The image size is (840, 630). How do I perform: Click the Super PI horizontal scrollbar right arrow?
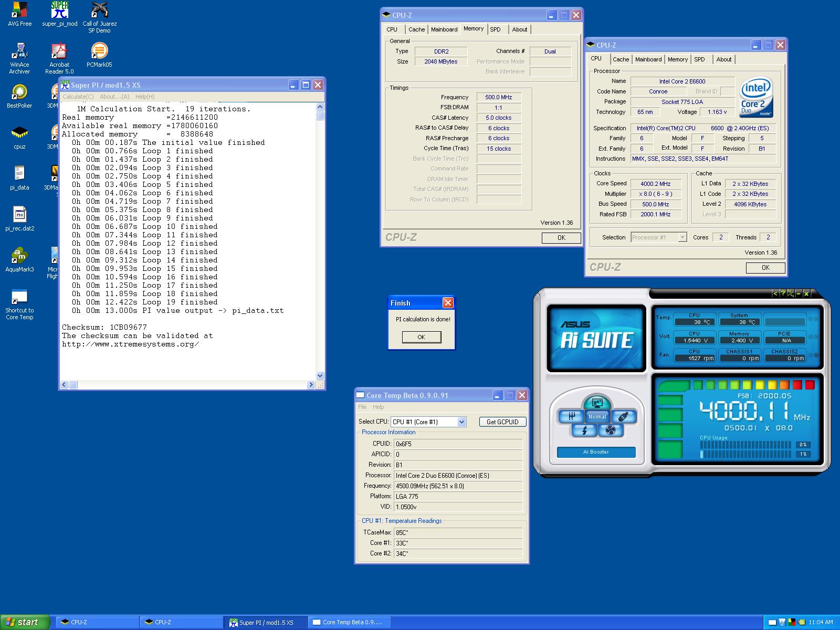pos(311,385)
